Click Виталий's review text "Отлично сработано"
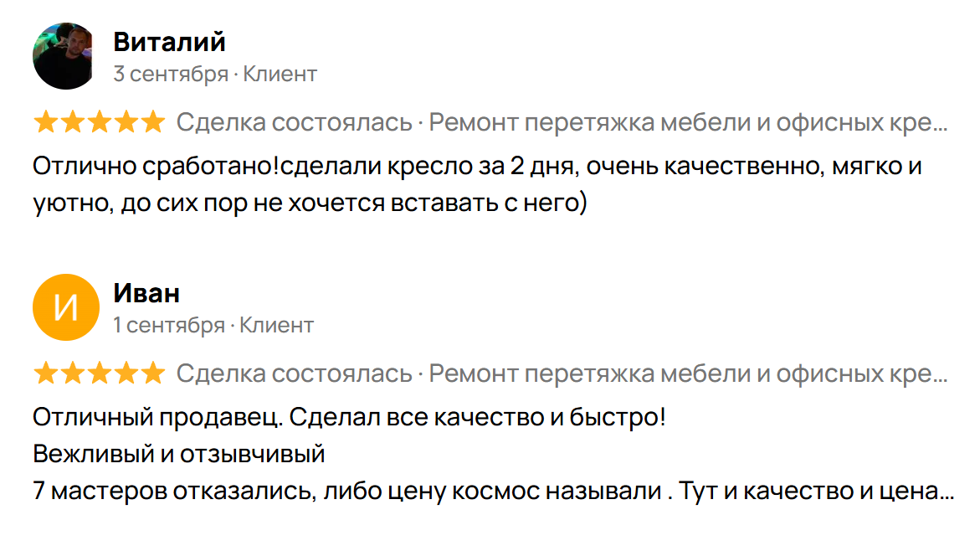Viewport: 980px width, 551px height. point(155,166)
